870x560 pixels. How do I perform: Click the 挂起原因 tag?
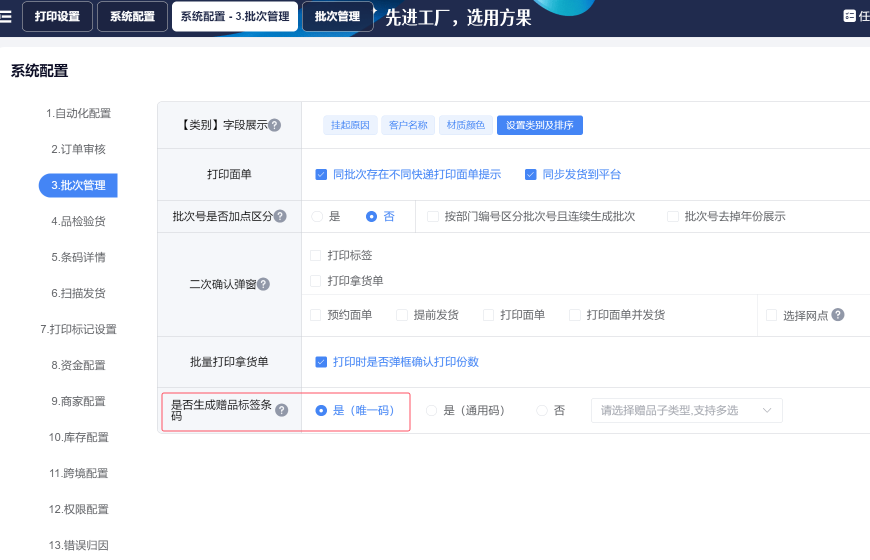[350, 125]
